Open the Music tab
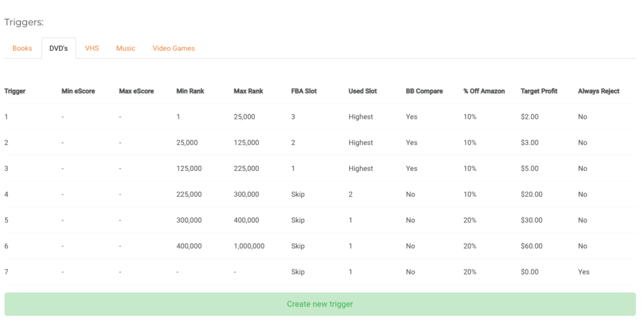 [126, 48]
